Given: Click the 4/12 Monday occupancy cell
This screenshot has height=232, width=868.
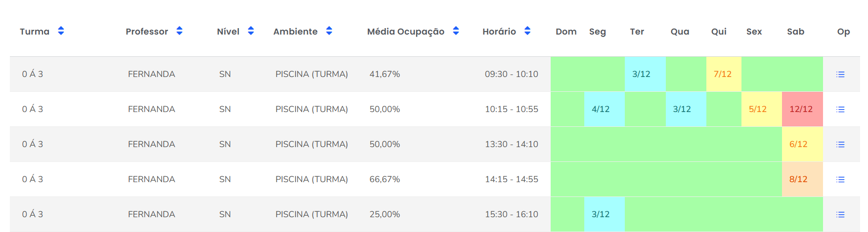Looking at the screenshot, I should click(601, 109).
